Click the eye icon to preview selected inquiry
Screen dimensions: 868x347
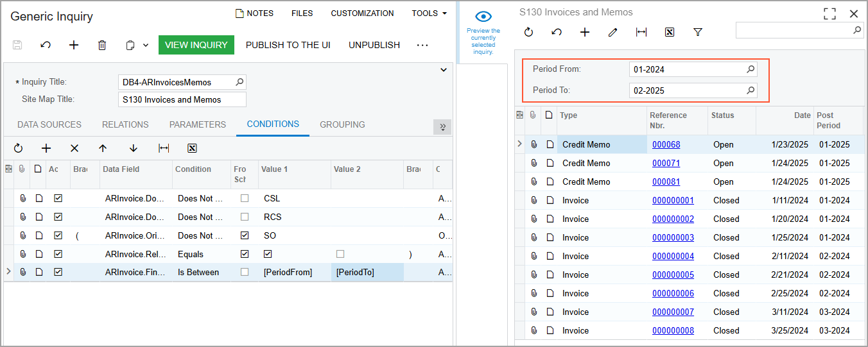[x=483, y=17]
